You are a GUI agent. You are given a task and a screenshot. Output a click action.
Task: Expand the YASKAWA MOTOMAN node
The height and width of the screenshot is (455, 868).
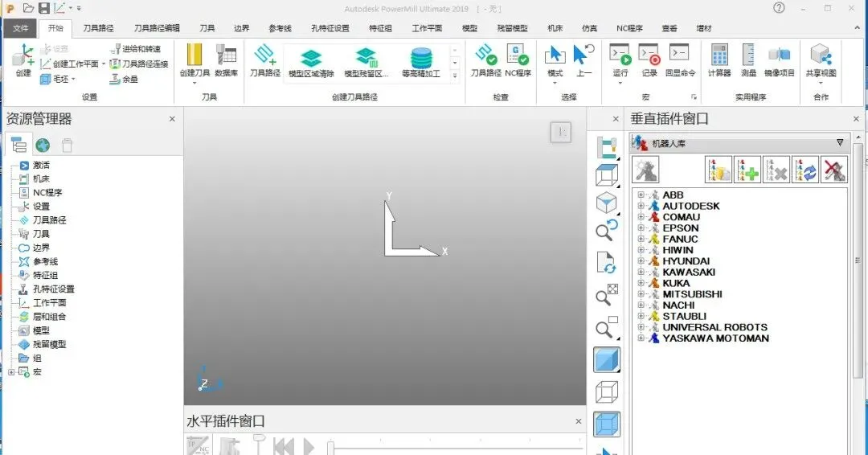tap(641, 338)
